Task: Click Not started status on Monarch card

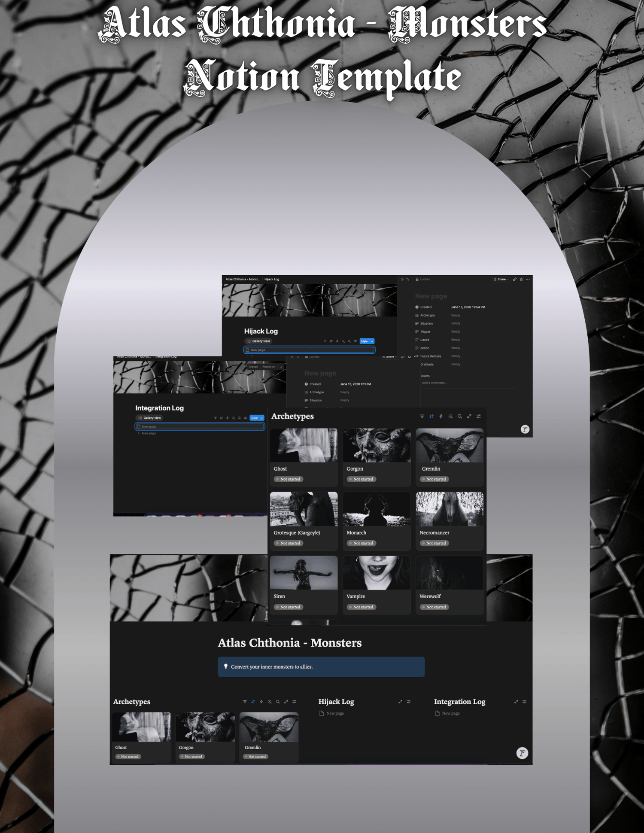Action: point(361,543)
